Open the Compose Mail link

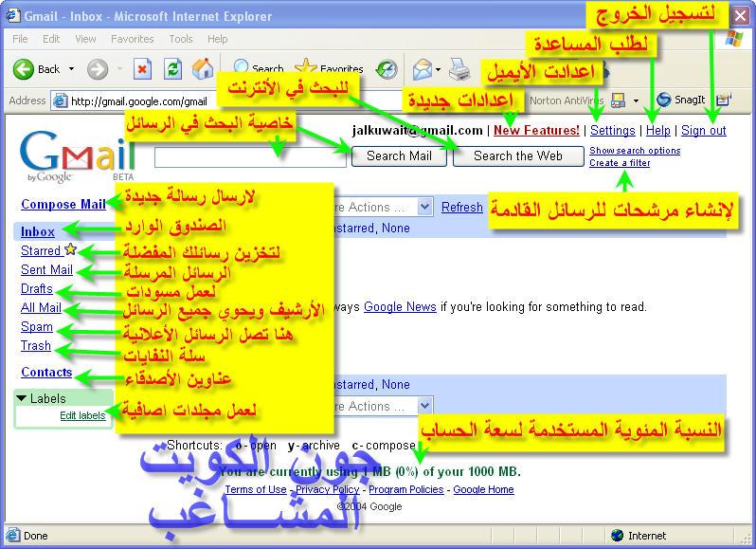[x=63, y=204]
